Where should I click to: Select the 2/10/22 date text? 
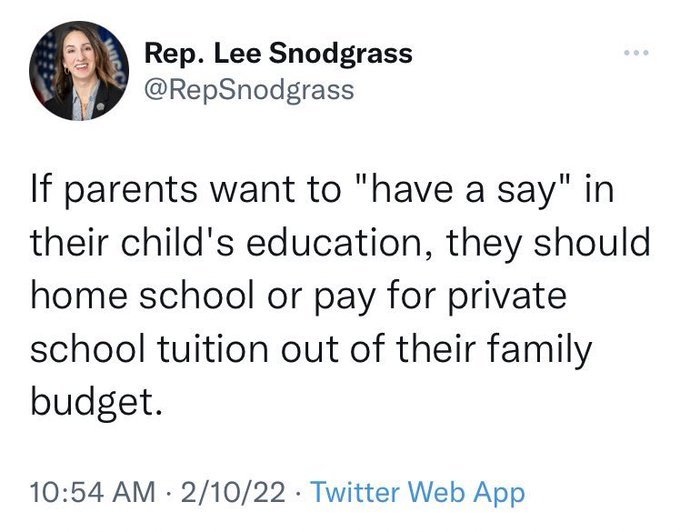[233, 493]
